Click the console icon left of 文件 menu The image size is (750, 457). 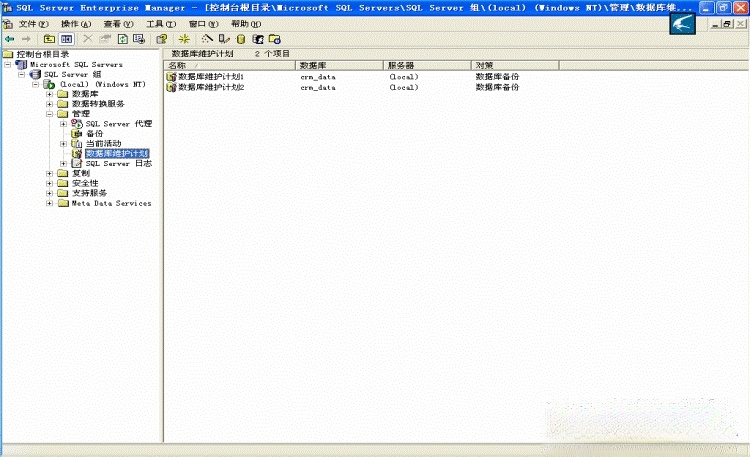coord(8,23)
